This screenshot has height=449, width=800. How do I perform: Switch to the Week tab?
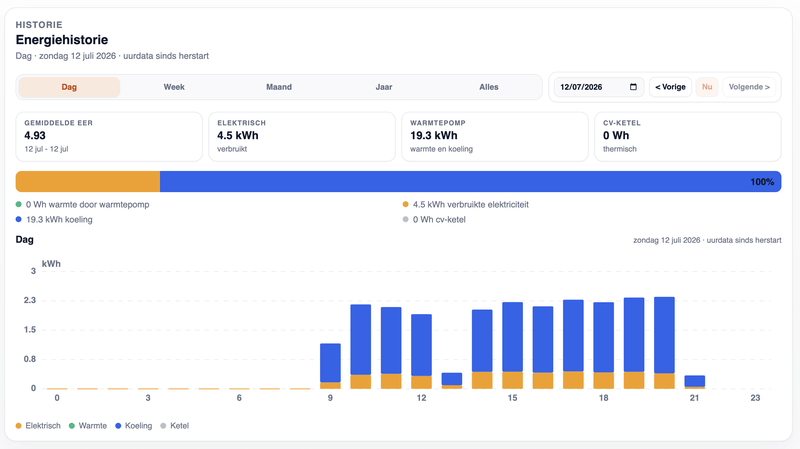point(174,87)
